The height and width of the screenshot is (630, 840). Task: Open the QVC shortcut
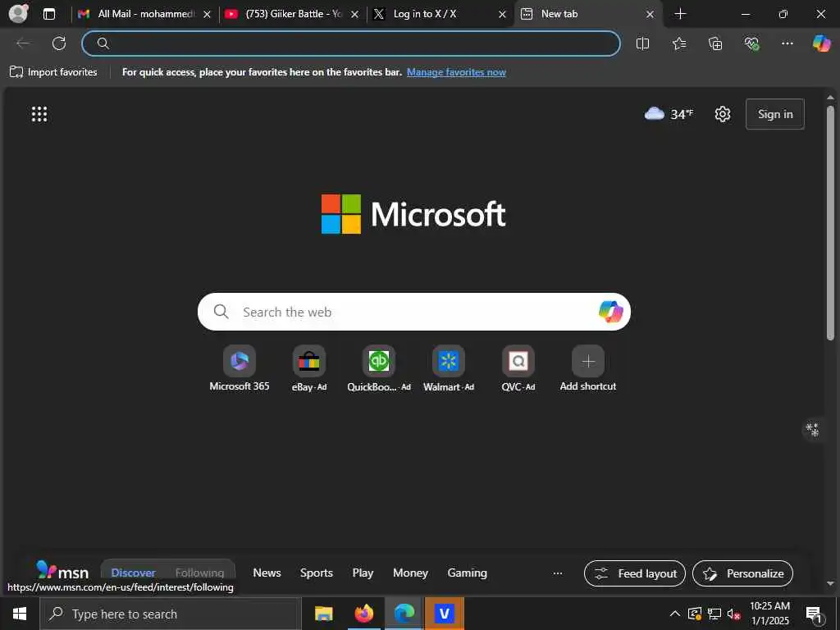(518, 369)
